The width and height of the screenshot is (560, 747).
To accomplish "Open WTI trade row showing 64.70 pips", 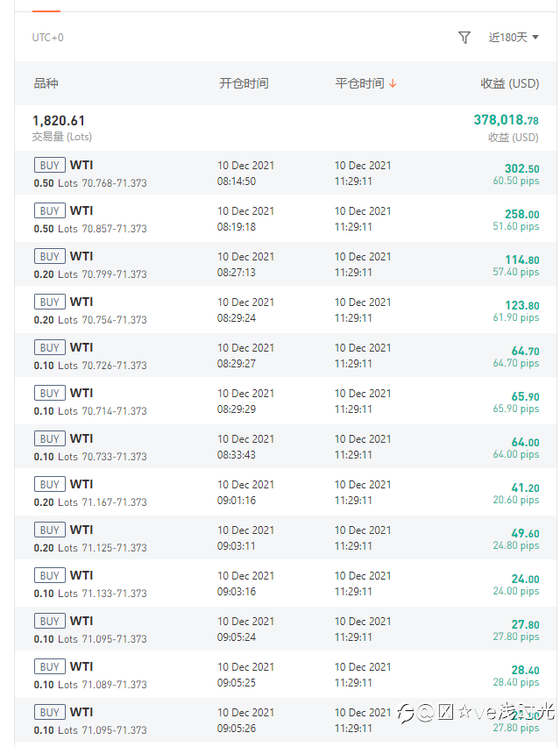I will [286, 355].
